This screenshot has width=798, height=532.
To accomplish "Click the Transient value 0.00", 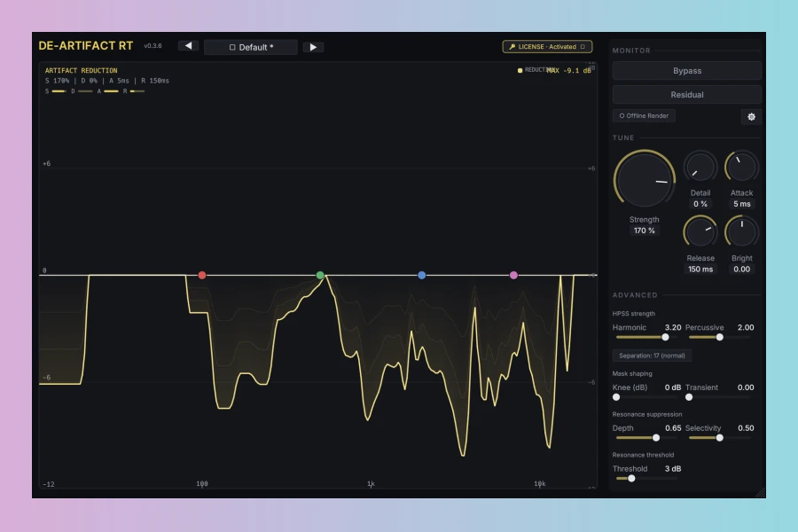I will tap(746, 387).
